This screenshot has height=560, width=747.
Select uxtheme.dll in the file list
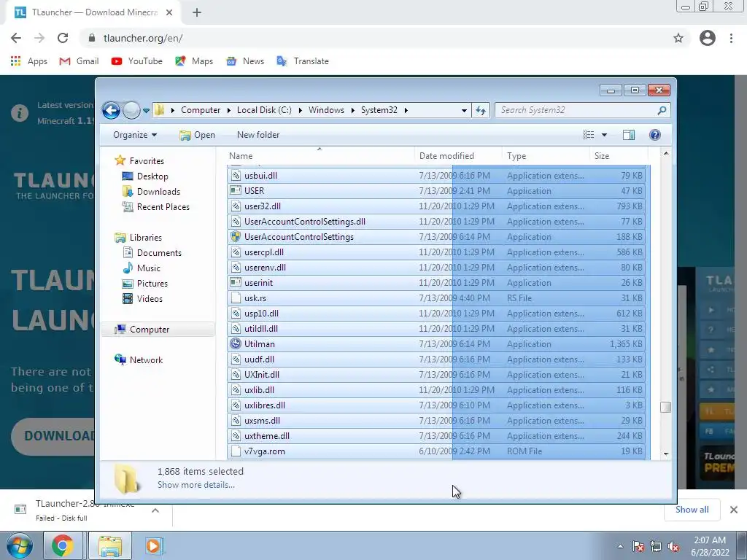[x=267, y=436]
